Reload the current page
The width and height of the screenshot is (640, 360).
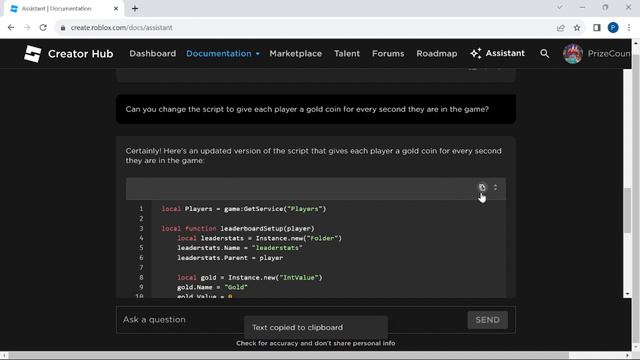coord(43,28)
